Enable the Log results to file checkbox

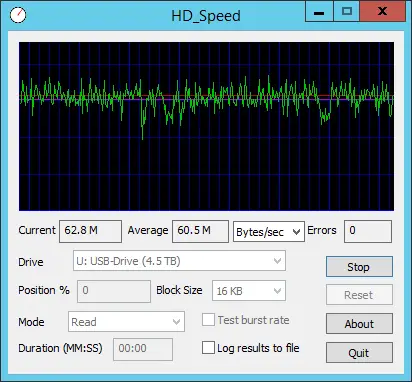point(208,348)
